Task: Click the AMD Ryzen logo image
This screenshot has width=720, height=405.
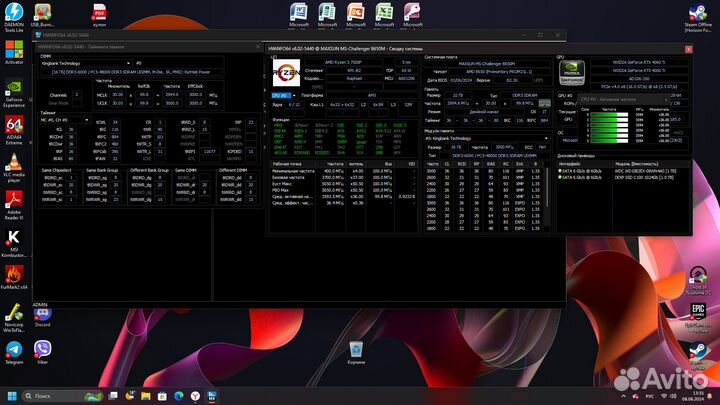Action: [286, 74]
